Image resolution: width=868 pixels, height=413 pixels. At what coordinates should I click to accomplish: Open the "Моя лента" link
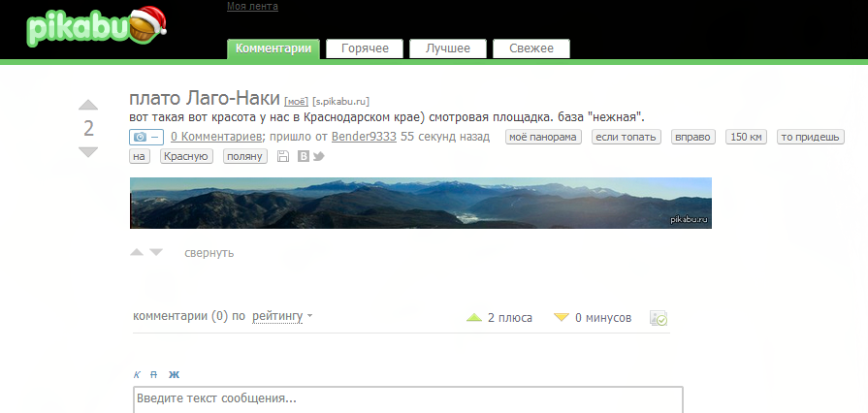252,7
